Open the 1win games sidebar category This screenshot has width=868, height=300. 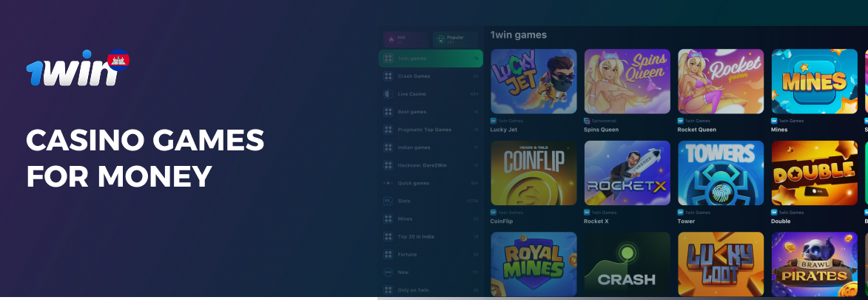431,59
